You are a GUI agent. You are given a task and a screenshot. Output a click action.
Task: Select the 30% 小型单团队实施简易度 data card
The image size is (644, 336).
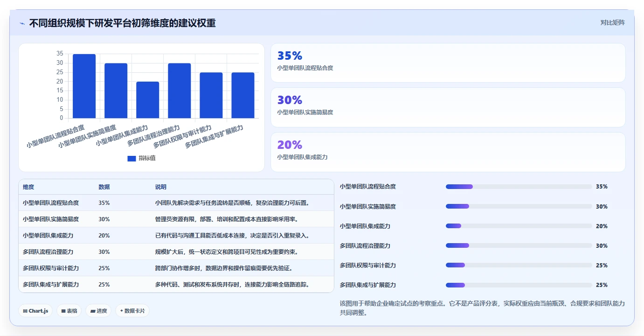(x=448, y=107)
